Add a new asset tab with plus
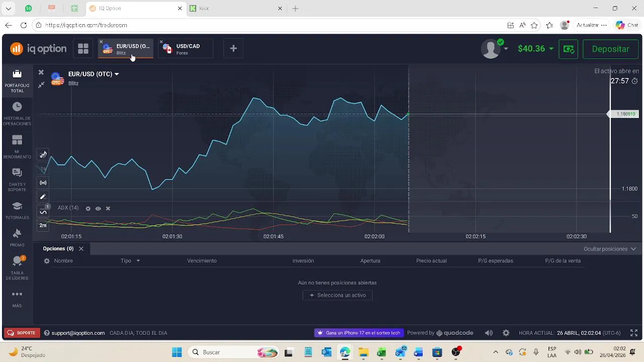 (x=233, y=49)
